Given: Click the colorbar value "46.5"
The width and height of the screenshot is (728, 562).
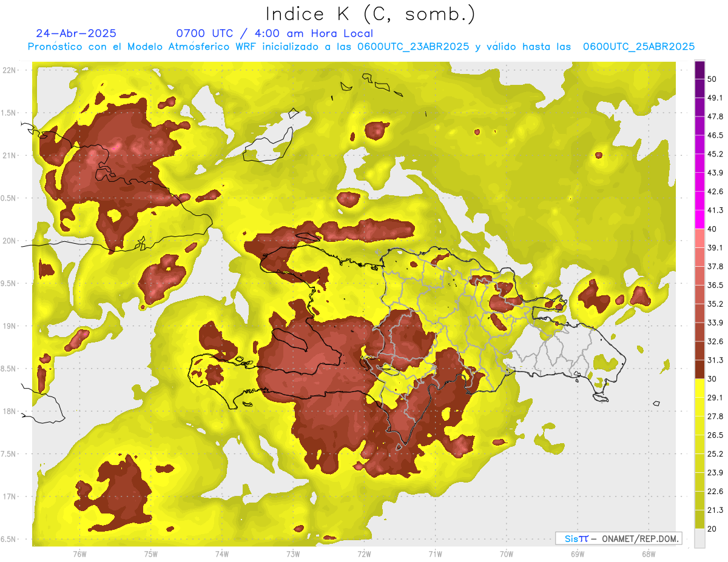Looking at the screenshot, I should pos(715,135).
